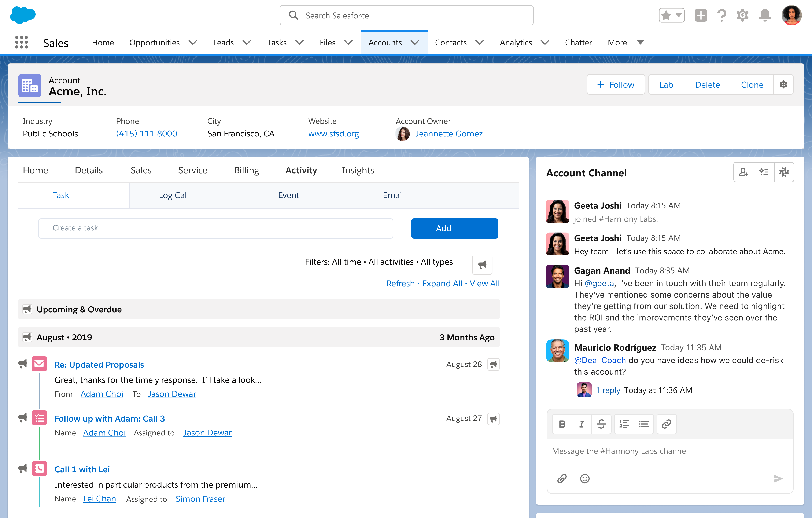Click the Salesforce cloud logo
Screen dimensions: 812x518
click(x=23, y=15)
